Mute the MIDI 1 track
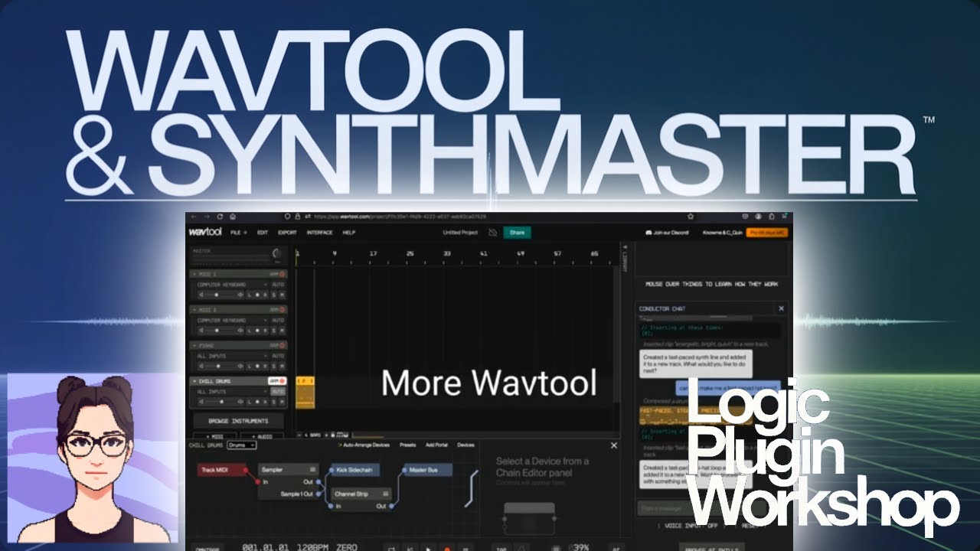 (x=282, y=295)
